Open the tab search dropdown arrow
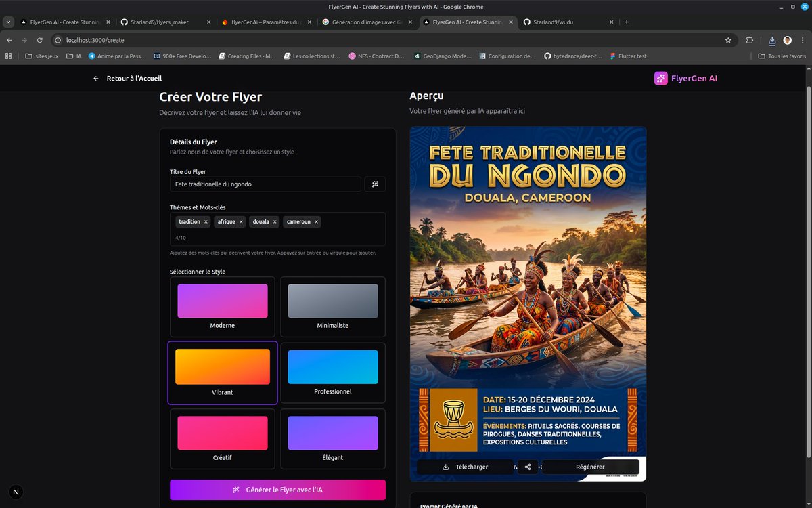The width and height of the screenshot is (812, 508). point(8,22)
